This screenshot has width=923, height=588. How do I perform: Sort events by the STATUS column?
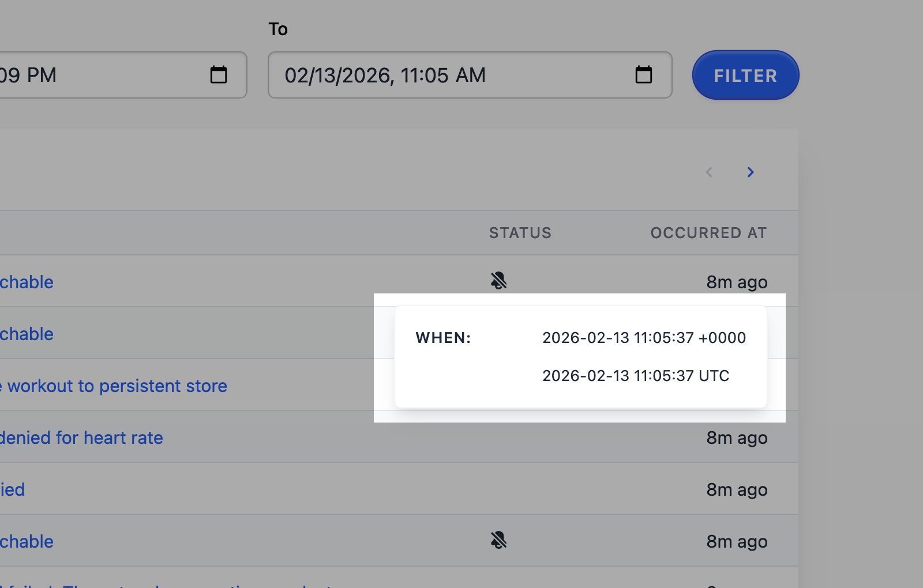click(x=520, y=233)
